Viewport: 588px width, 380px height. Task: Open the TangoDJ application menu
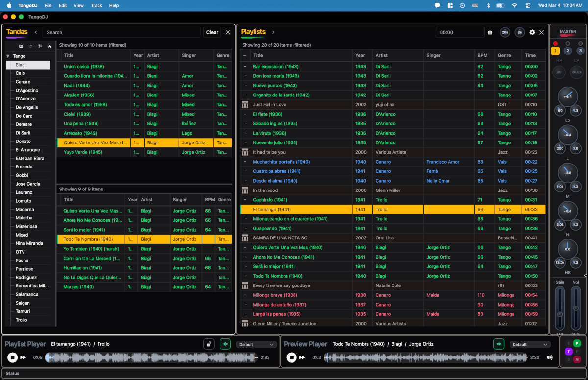[x=28, y=5]
